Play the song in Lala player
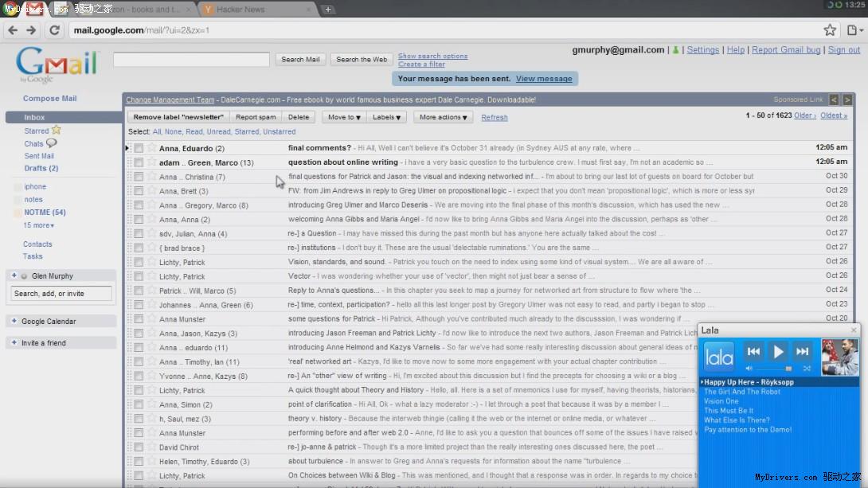868x488 pixels. tap(778, 351)
